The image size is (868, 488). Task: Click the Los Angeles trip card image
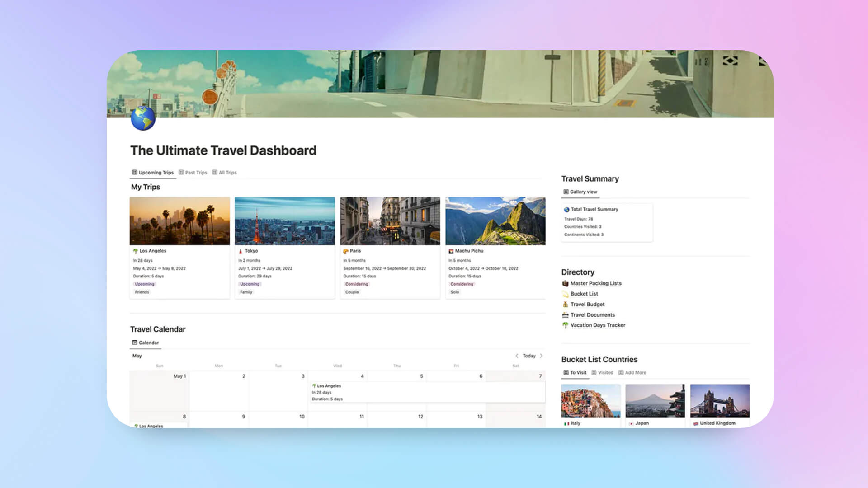click(x=179, y=221)
